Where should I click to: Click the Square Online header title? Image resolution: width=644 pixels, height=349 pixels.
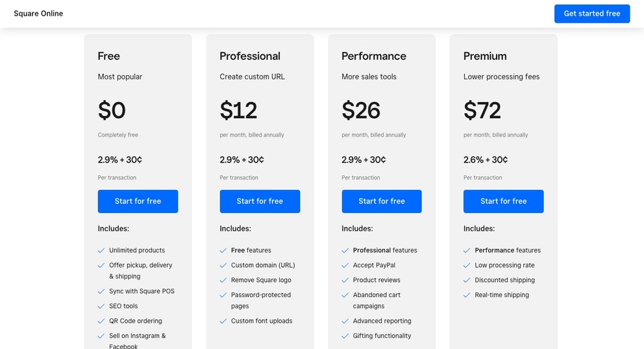click(x=38, y=14)
